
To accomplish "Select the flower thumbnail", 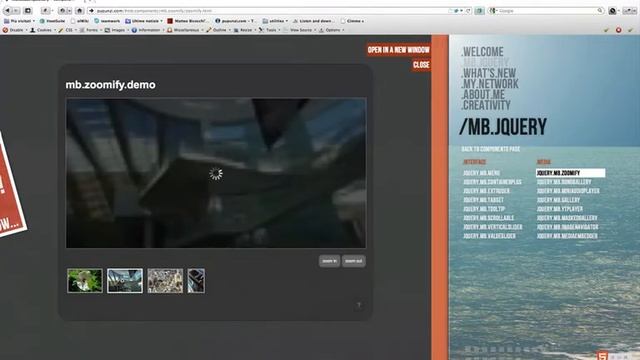I will point(85,281).
